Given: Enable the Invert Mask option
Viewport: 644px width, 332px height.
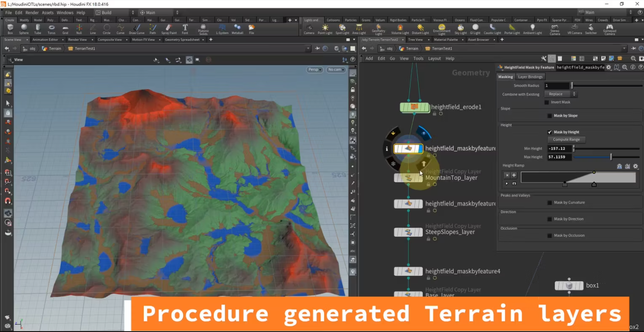Looking at the screenshot, I should point(547,102).
